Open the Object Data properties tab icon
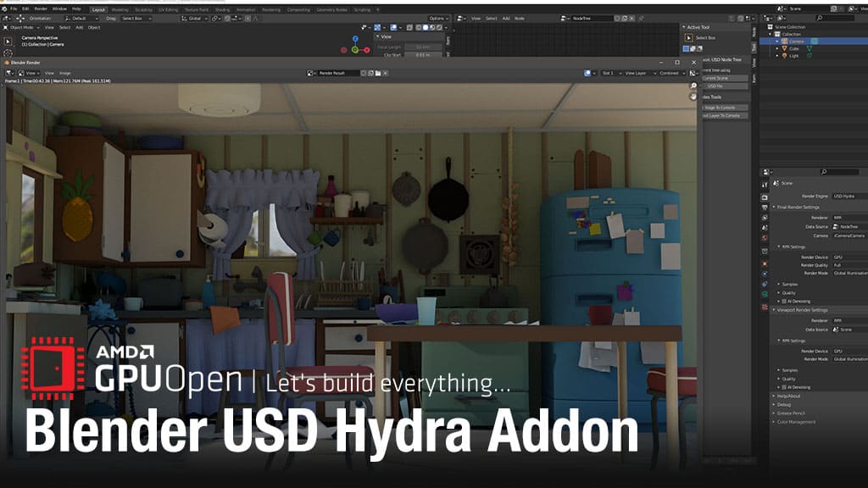 point(765,294)
